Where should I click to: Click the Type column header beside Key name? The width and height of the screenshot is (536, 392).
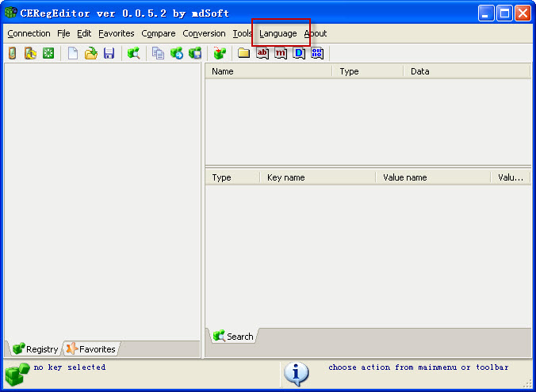(x=232, y=177)
